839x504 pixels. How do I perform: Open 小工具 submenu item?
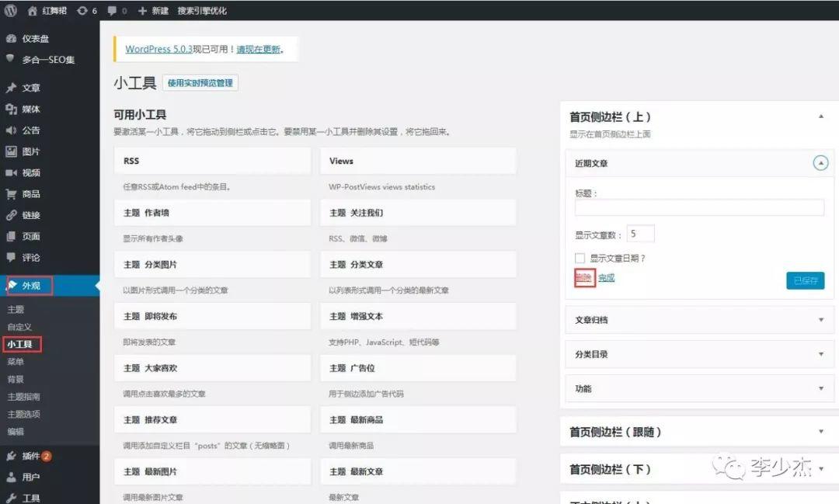tap(19, 344)
